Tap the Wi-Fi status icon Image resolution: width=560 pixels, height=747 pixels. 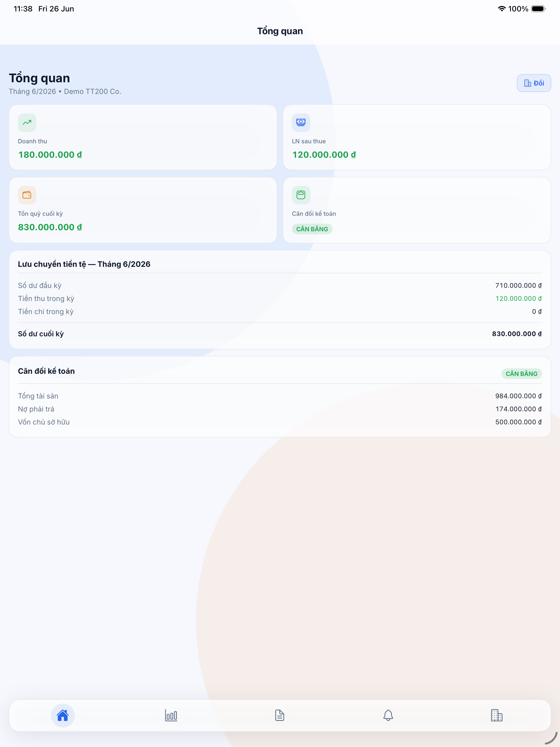coord(502,9)
